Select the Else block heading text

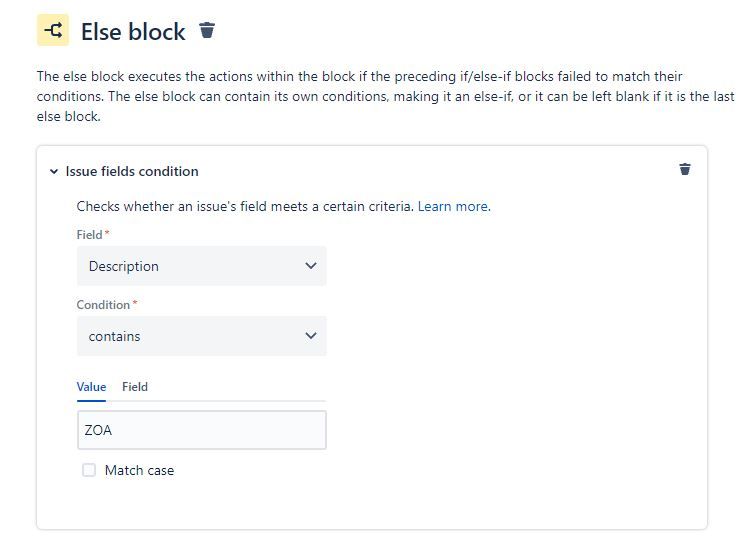click(x=133, y=32)
